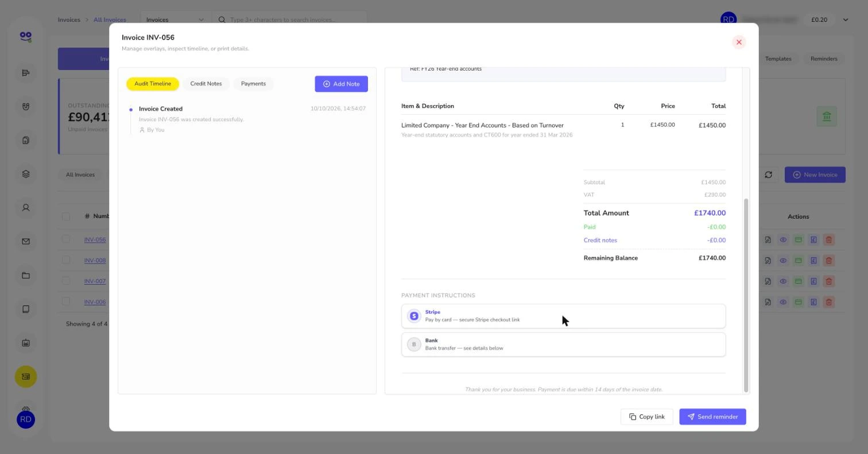Switch to the Audit Timeline tab
The image size is (868, 454).
pyautogui.click(x=153, y=84)
